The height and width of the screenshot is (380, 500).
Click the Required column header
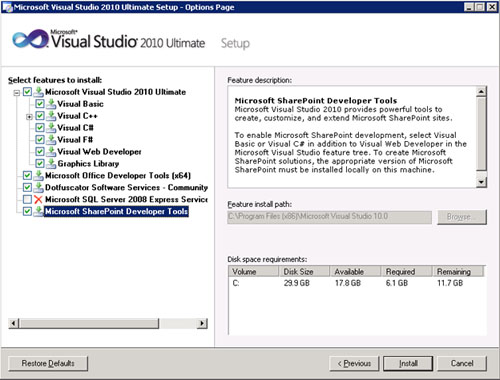point(407,272)
